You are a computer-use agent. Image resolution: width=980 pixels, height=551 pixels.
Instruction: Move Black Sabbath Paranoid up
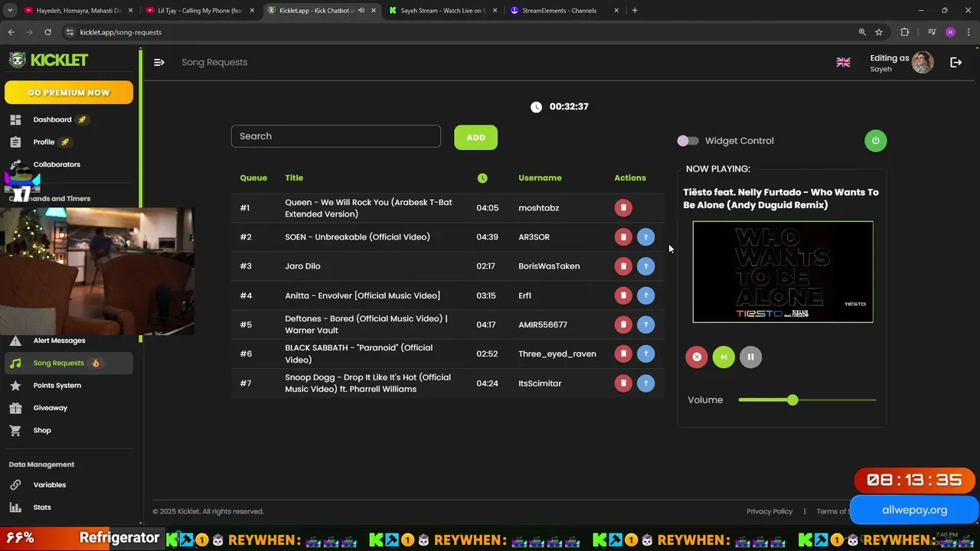(x=645, y=354)
